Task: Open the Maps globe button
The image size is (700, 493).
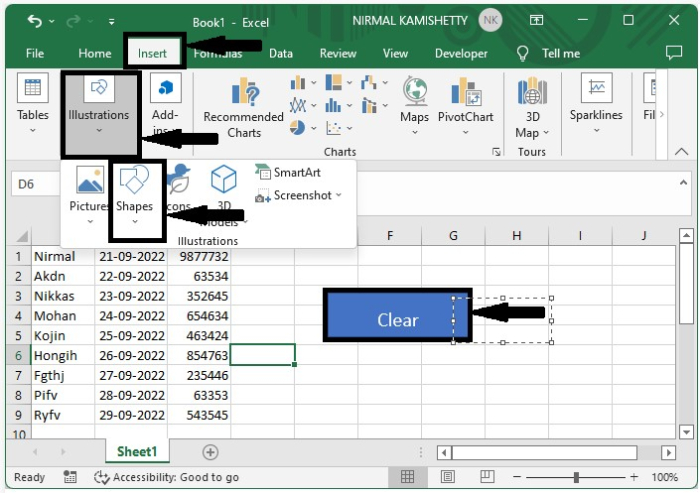Action: (415, 106)
